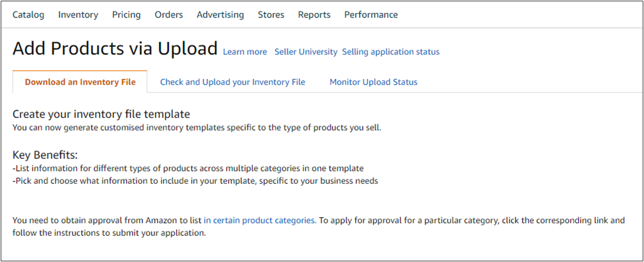Open the Reports menu
Viewport: 644px width, 262px height.
[314, 15]
